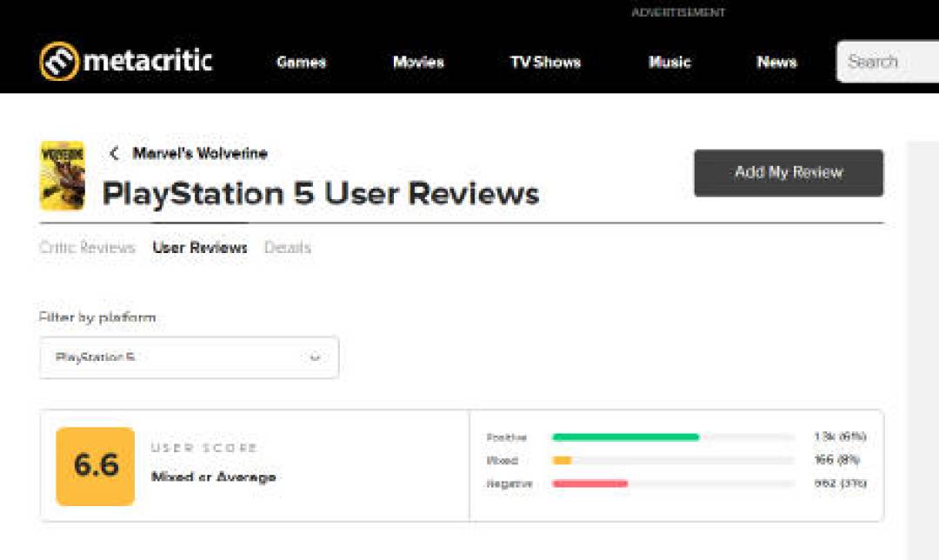Click the 'Filter by platform' label
939x560 pixels.
coord(97,317)
